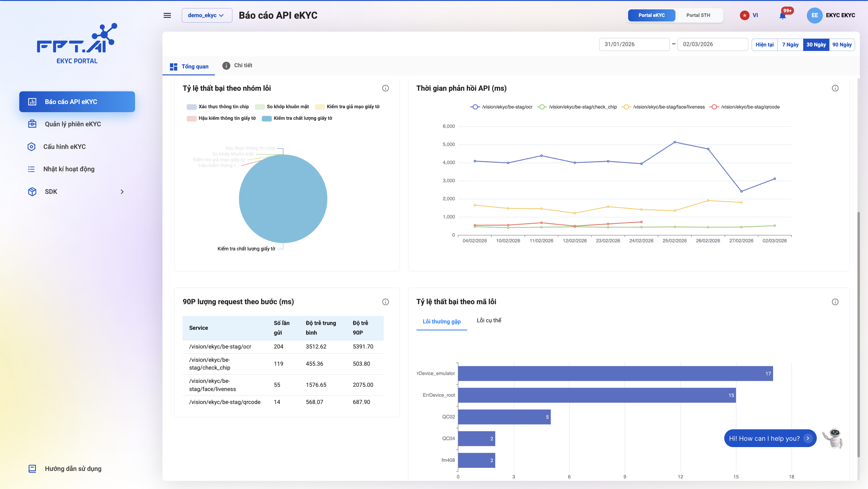This screenshot has height=489, width=868.
Task: Click info icon for Tỷ lệ thất bại theo mã lỗi
Action: pyautogui.click(x=835, y=302)
